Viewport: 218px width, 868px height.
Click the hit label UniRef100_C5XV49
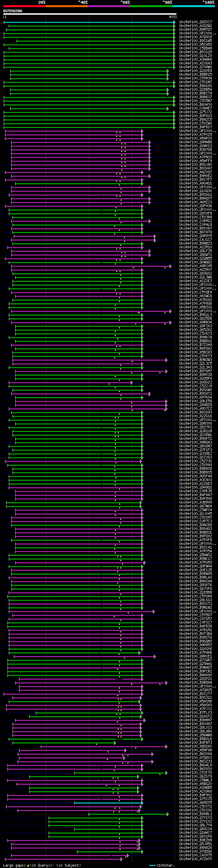coord(196,465)
